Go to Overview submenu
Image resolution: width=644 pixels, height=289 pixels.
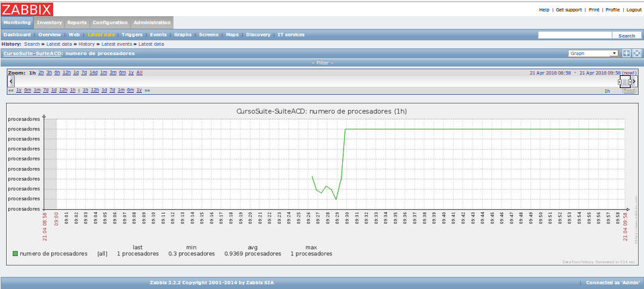click(x=49, y=35)
